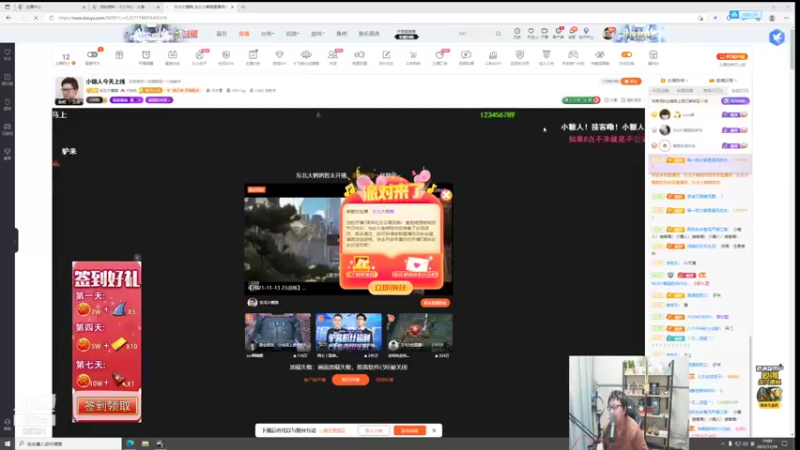Click the crossed-out eye icon in toolbar
Screen dimensions: 800x450
[600, 55]
